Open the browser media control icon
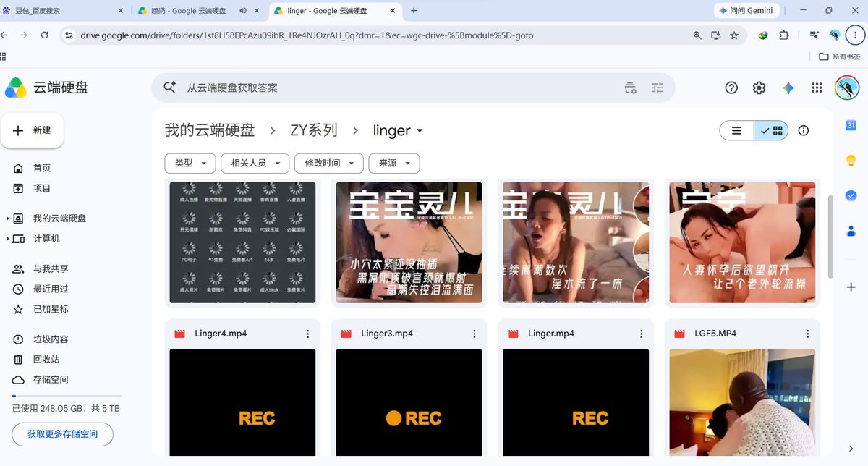 (x=814, y=35)
